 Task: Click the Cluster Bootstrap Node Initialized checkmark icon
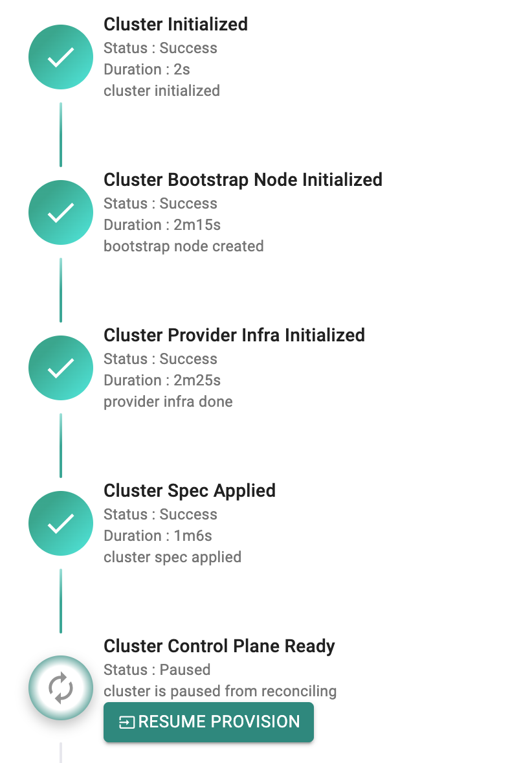point(61,212)
